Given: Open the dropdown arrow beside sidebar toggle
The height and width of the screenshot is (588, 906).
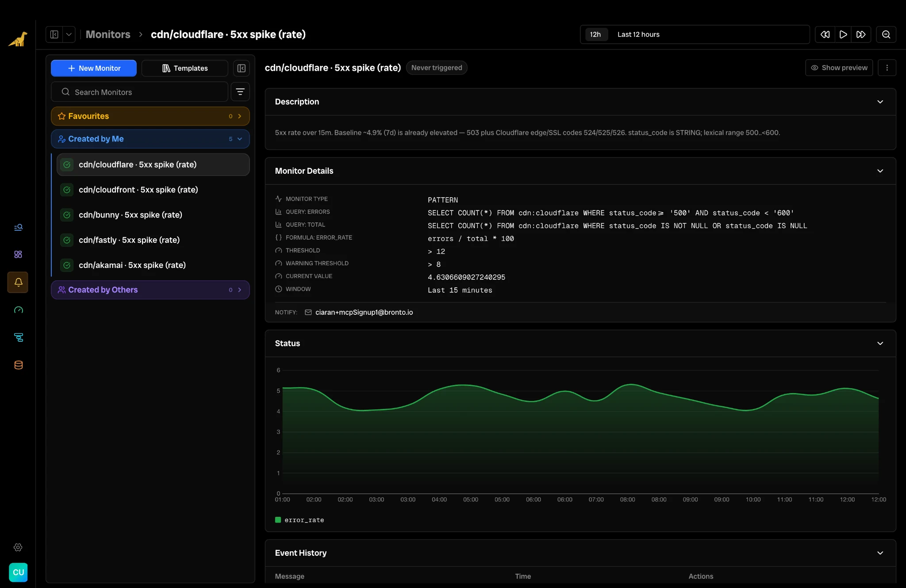Looking at the screenshot, I should point(69,34).
